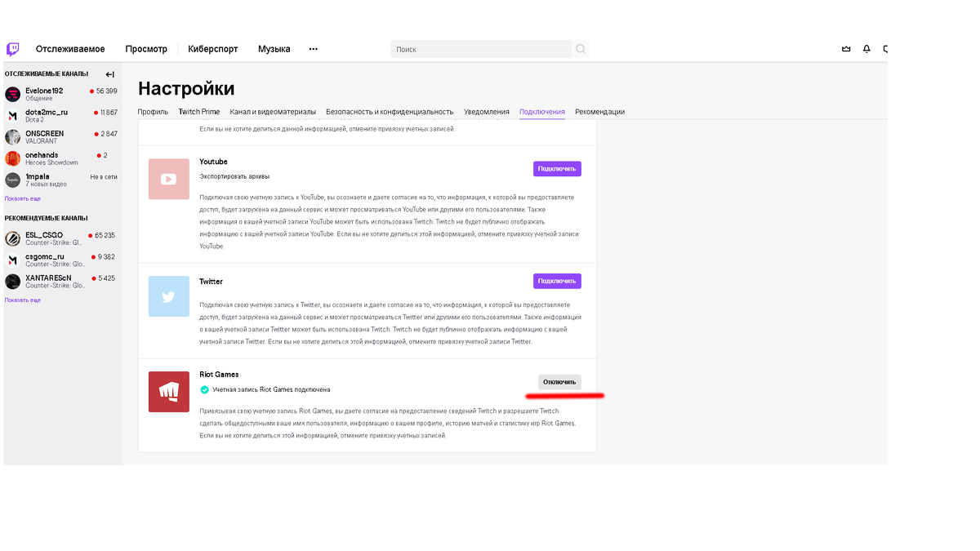The width and height of the screenshot is (980, 551).
Task: Open the notifications bell icon
Action: click(x=866, y=49)
